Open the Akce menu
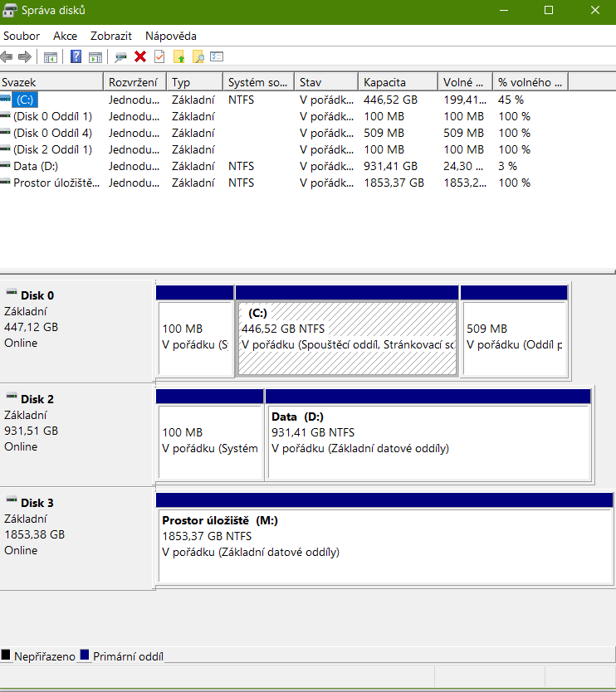The height and width of the screenshot is (692, 616). [x=65, y=36]
